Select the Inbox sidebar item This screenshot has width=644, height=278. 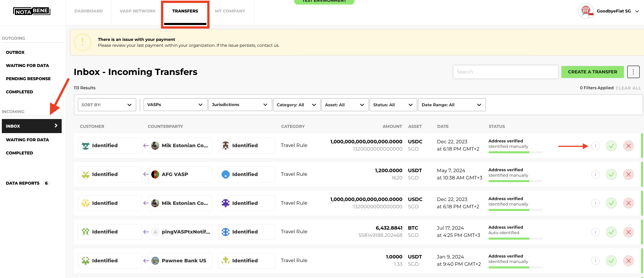(x=32, y=126)
